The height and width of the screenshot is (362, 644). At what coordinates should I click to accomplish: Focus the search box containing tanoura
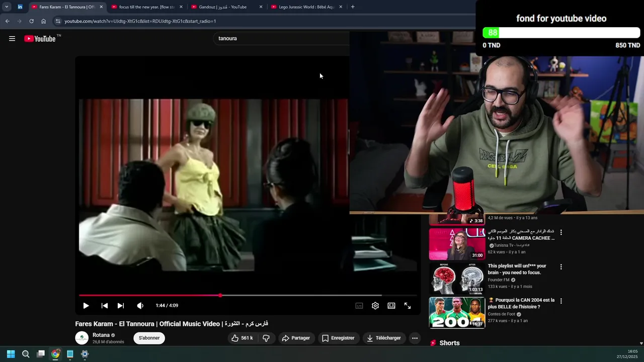pos(282,38)
